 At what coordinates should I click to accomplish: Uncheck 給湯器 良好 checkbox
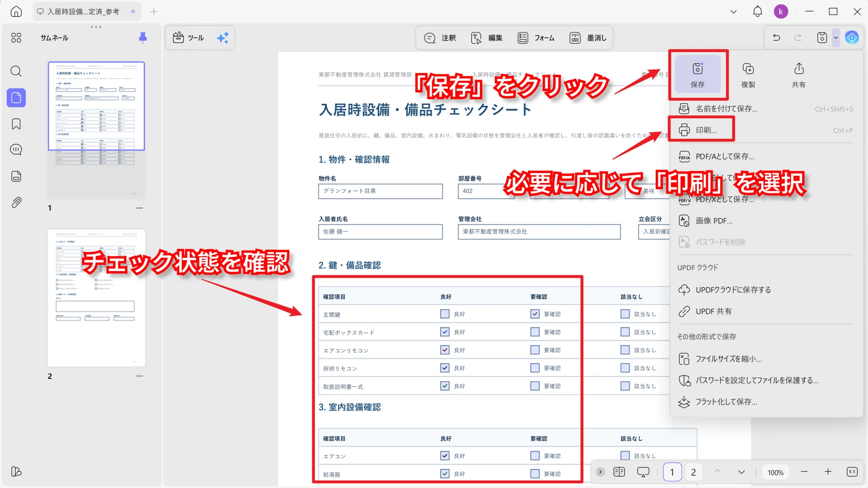pos(445,474)
